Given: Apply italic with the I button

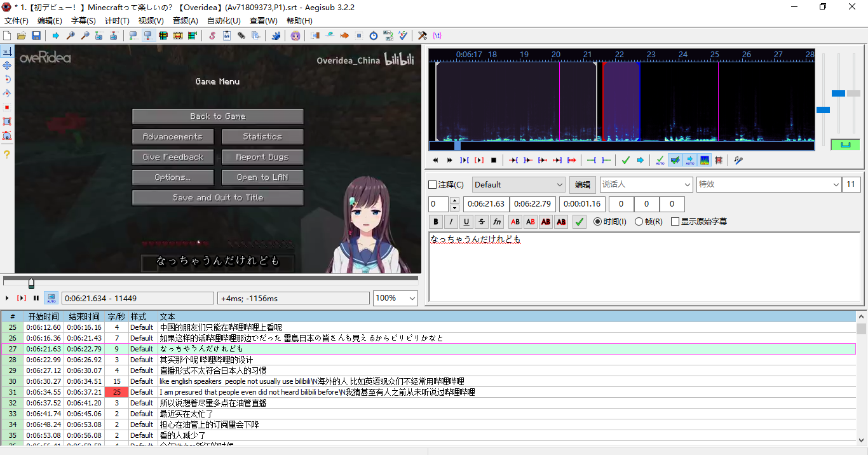Looking at the screenshot, I should click(451, 222).
